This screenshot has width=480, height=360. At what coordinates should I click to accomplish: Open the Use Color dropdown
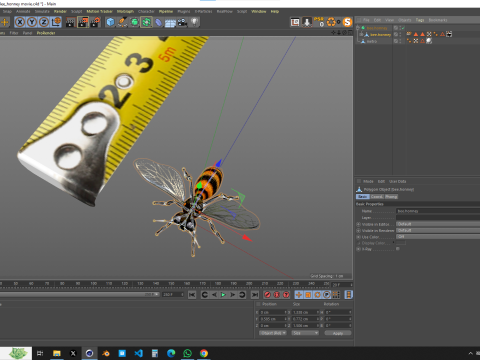pos(438,237)
